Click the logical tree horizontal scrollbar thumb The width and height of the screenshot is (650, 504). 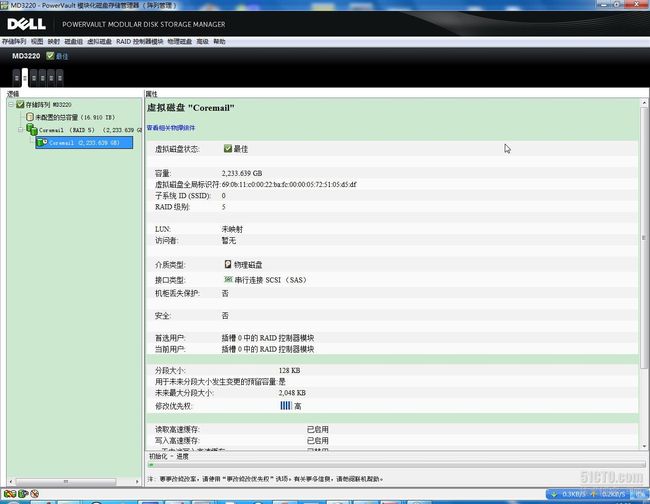(x=65, y=482)
